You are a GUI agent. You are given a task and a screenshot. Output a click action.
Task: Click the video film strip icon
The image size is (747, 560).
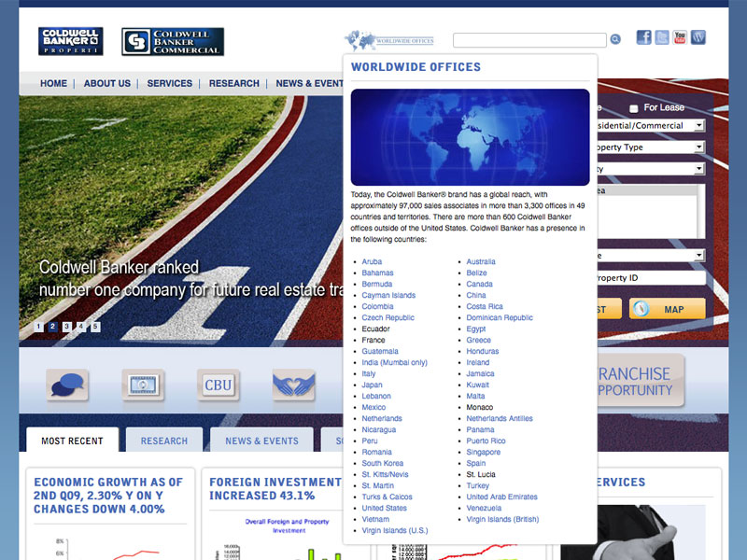click(142, 385)
